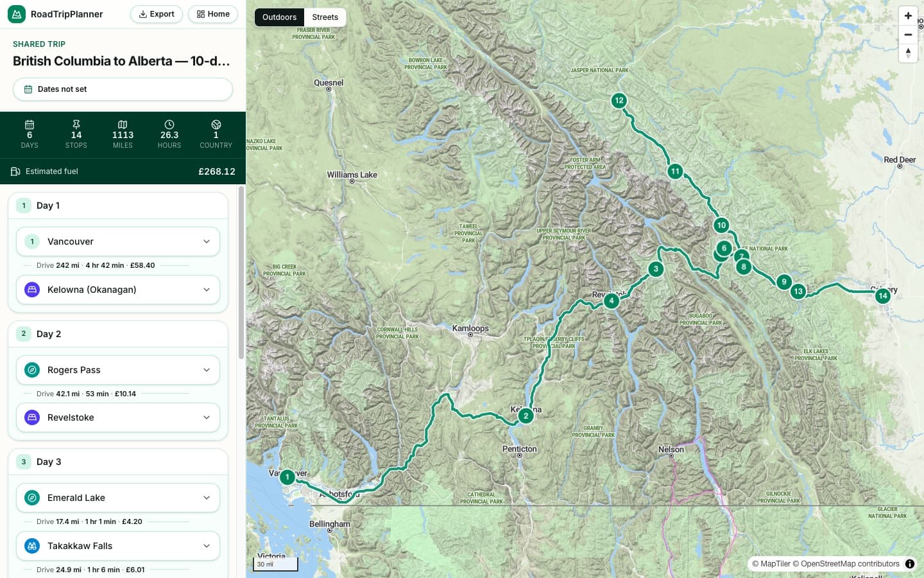Click the Drive 24.9 mi segment text
The height and width of the screenshot is (578, 924).
(x=90, y=570)
